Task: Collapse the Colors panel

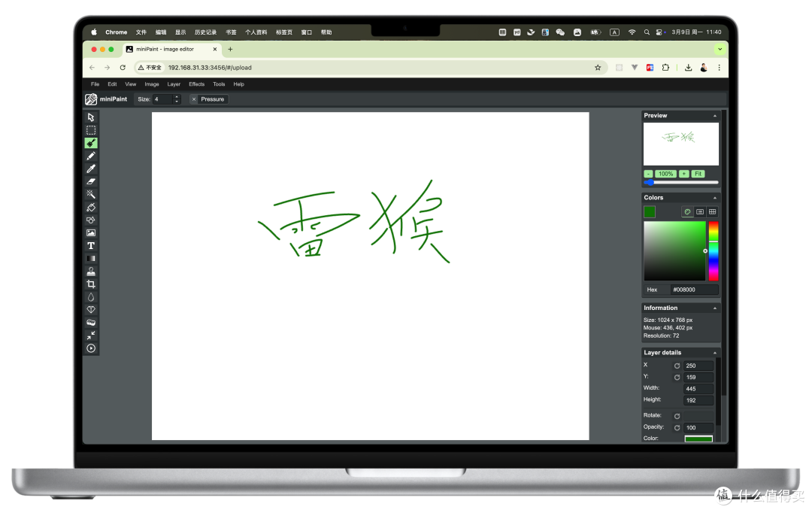Action: [714, 197]
